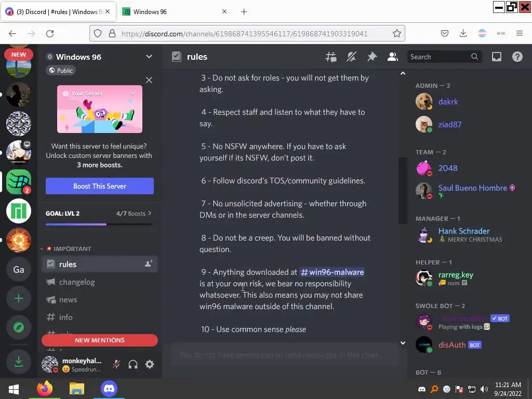The height and width of the screenshot is (399, 532).
Task: Click Add a Server plus icon
Action: click(19, 299)
